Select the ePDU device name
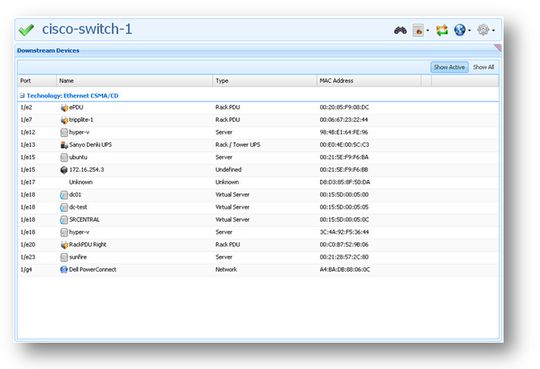 [76, 107]
